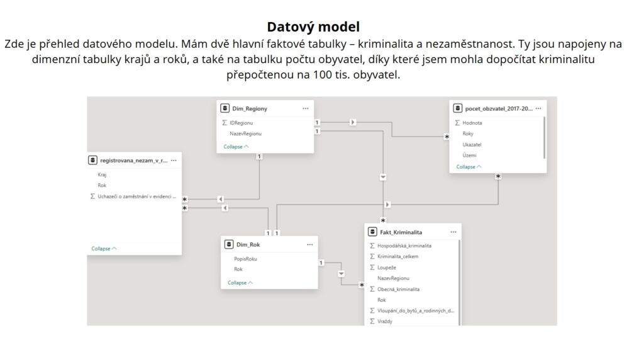Select sigma icon next to Hospodářská_kriminalita
Image resolution: width=644 pixels, height=362 pixels.
372,246
